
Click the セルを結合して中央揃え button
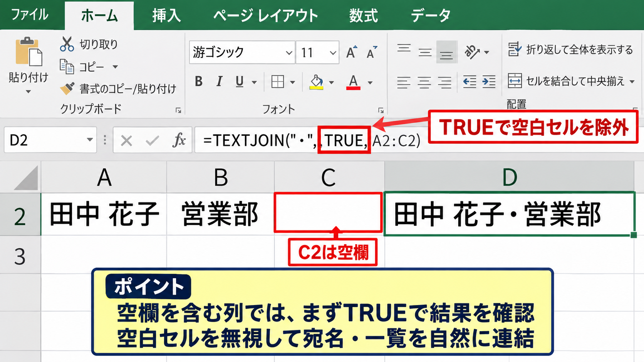pos(566,81)
